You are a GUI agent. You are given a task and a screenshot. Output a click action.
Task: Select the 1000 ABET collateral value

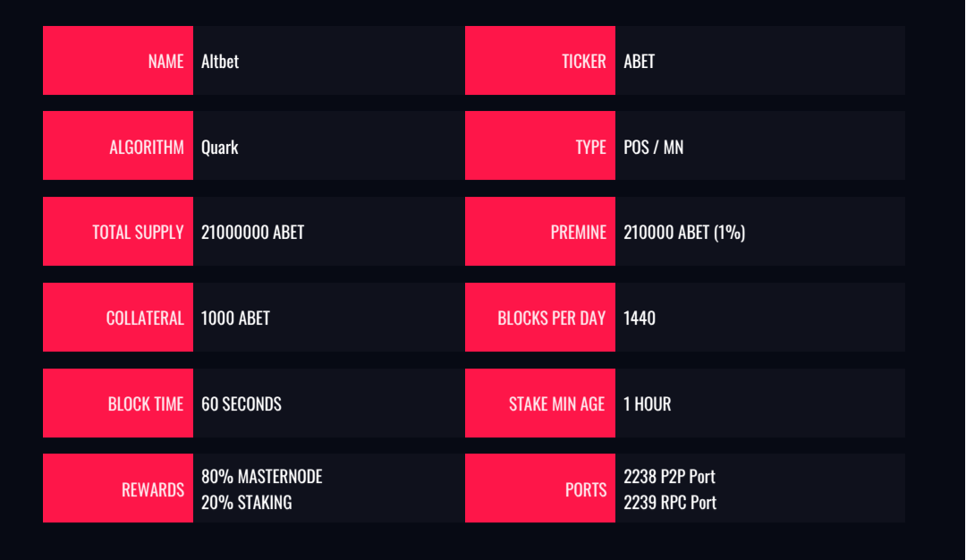(235, 318)
